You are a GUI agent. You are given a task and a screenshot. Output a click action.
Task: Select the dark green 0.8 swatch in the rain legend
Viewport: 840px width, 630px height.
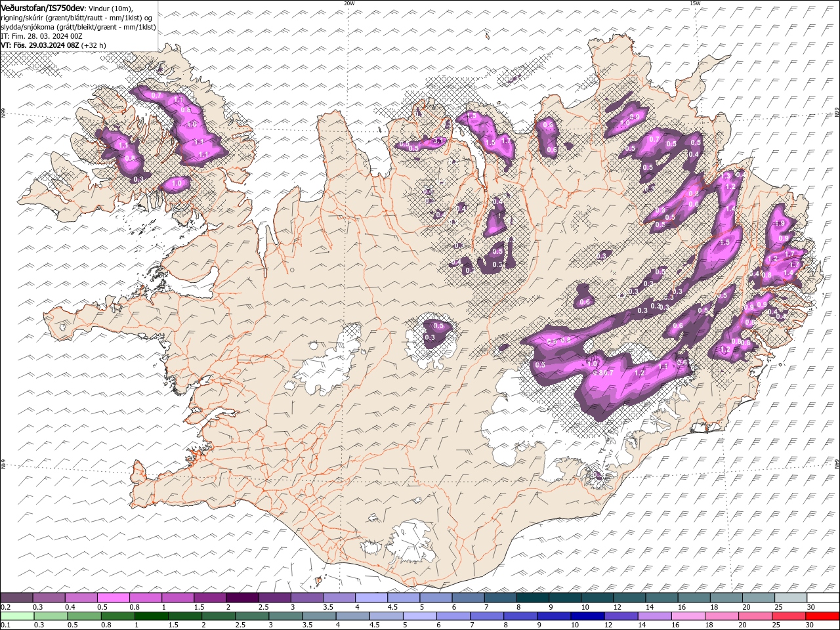point(117,616)
